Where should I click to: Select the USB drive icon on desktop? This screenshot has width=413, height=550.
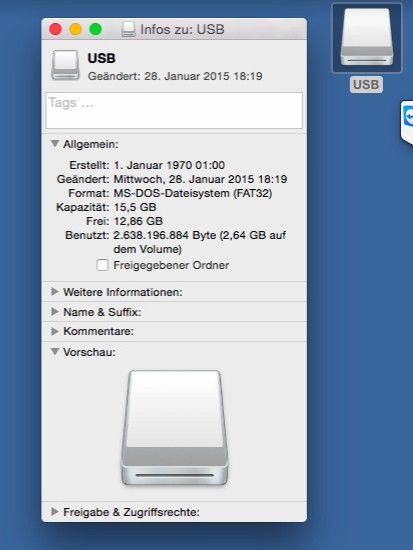[367, 37]
